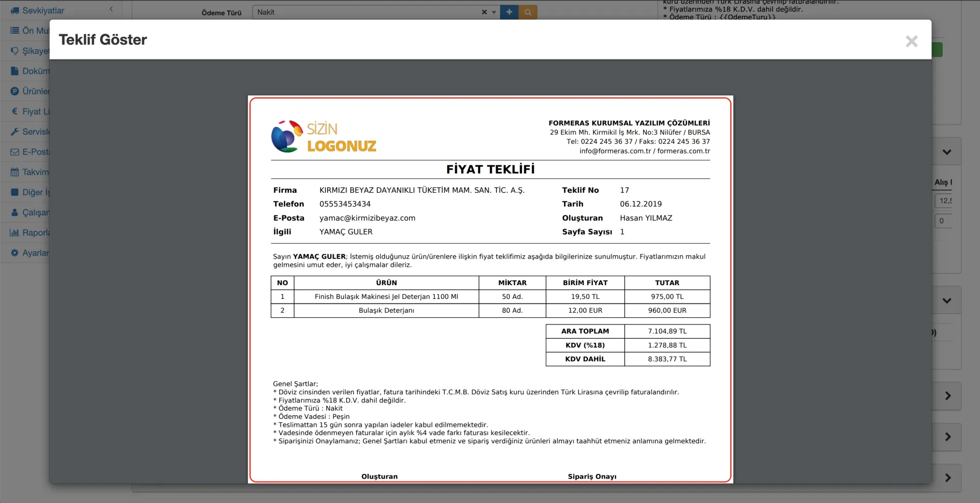Expand the panel with the upper down-chevron
Image resolution: width=980 pixels, height=503 pixels.
(947, 152)
